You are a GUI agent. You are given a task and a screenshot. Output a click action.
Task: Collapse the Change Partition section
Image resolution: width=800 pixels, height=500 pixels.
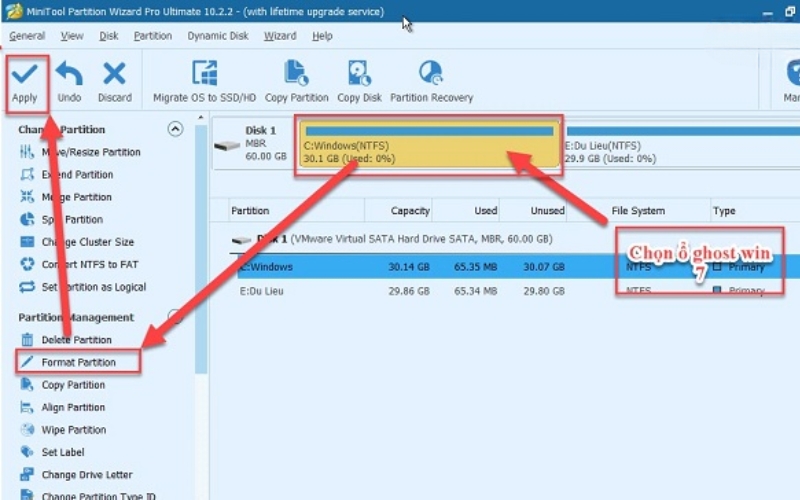coord(176,129)
